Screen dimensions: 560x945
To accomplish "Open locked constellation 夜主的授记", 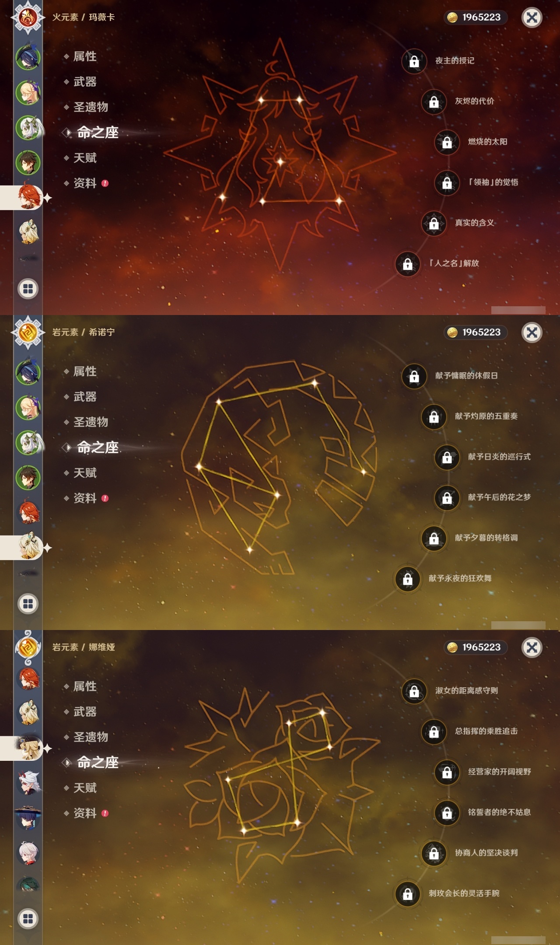I will (414, 61).
